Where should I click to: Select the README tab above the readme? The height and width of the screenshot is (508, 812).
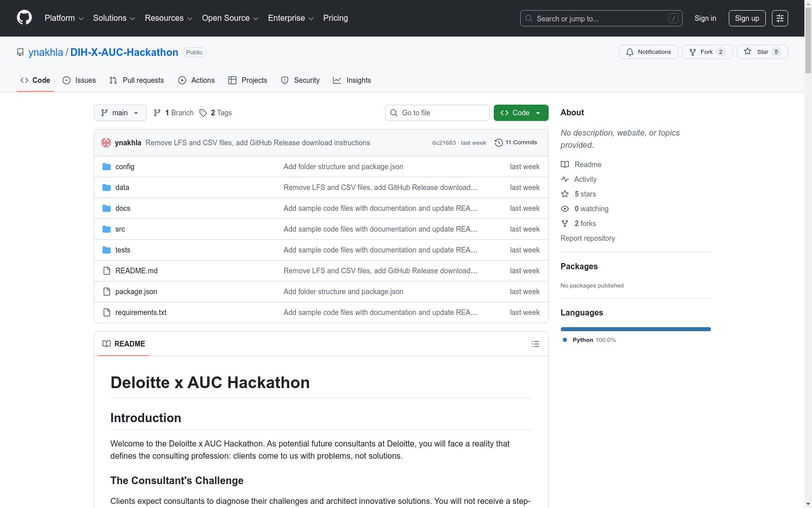click(x=124, y=344)
